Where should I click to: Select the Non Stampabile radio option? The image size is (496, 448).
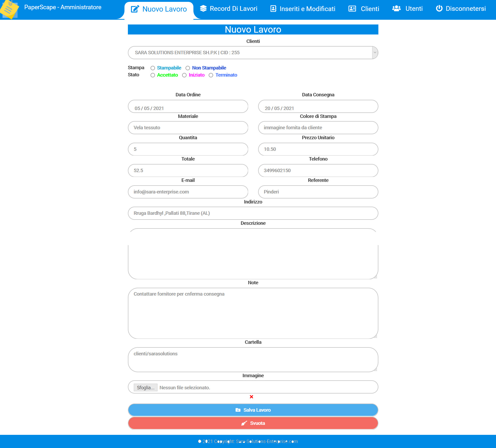click(188, 68)
